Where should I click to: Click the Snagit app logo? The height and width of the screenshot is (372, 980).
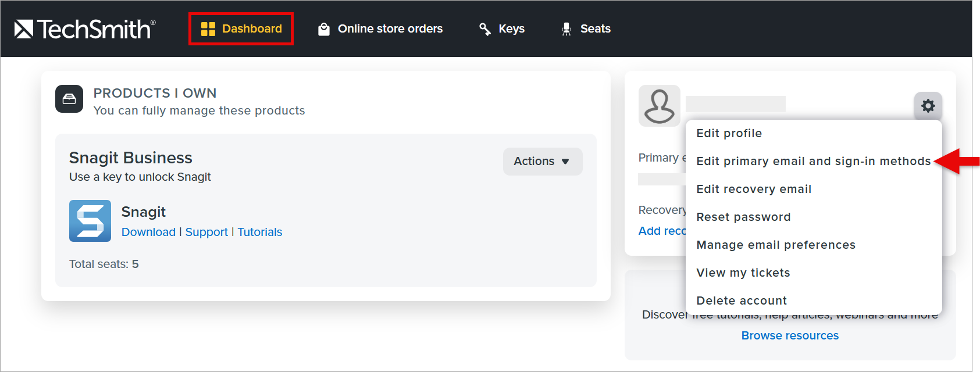coord(90,221)
